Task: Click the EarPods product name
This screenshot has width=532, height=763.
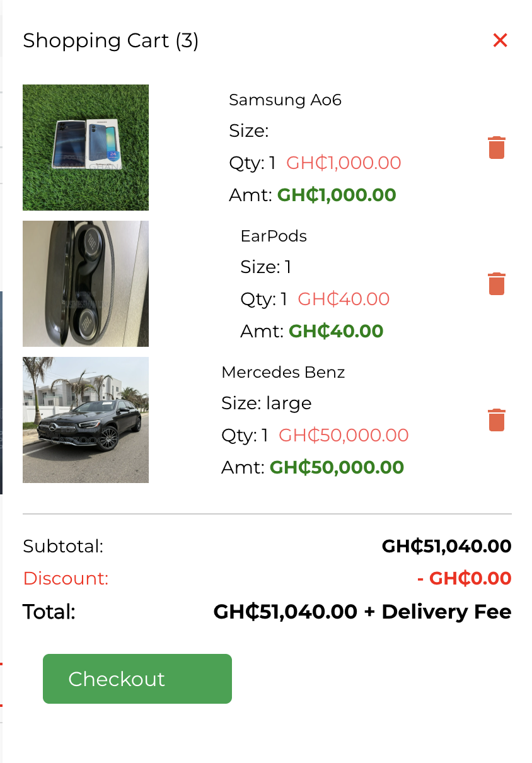Action: [x=274, y=236]
